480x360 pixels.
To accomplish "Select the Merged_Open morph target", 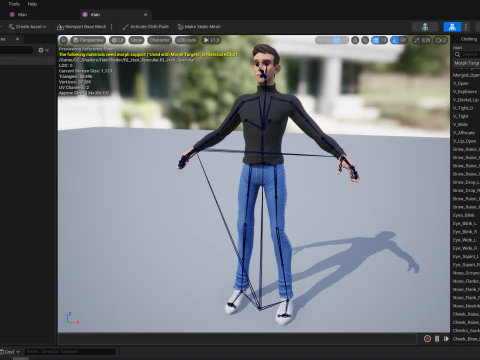I will pyautogui.click(x=466, y=75).
